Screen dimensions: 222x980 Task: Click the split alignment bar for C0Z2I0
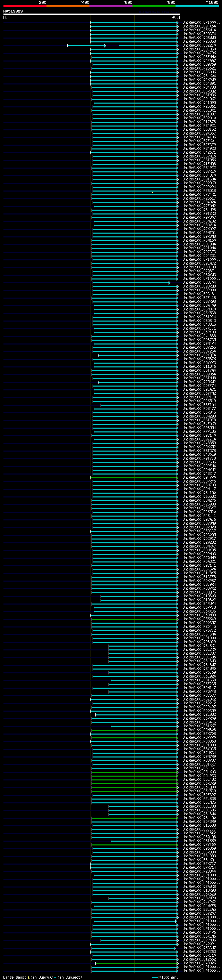coord(122,46)
